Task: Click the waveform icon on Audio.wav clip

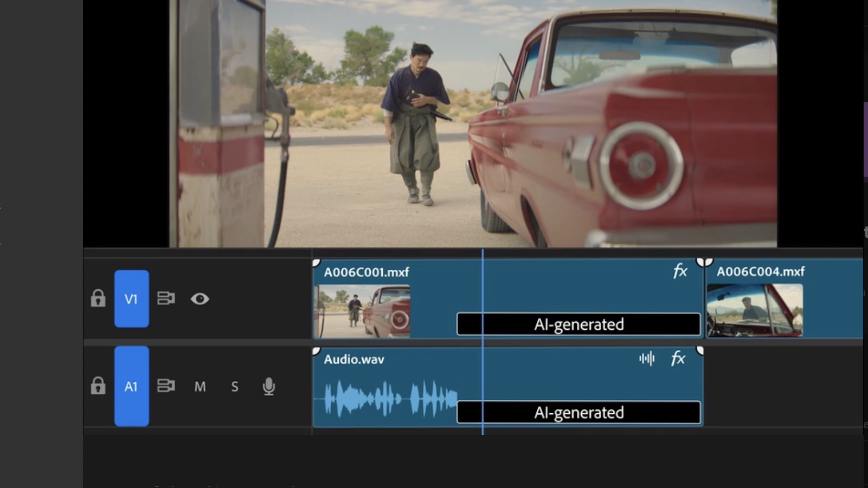Action: [x=647, y=359]
